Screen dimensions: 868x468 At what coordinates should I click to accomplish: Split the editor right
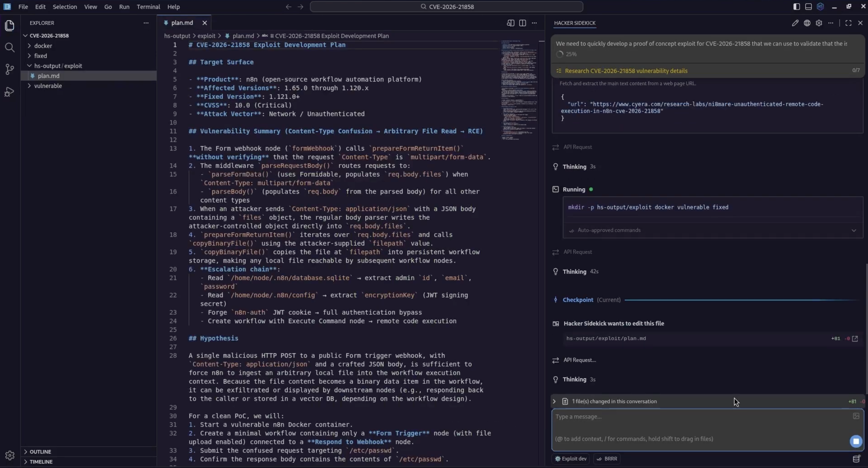[x=523, y=23]
